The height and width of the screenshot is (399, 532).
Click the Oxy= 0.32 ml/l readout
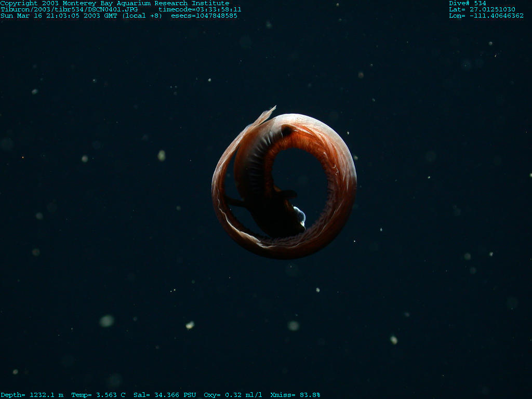click(233, 395)
